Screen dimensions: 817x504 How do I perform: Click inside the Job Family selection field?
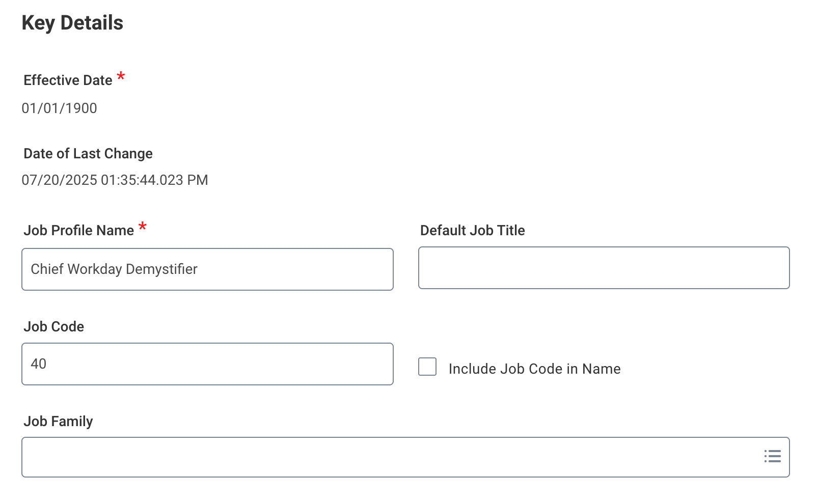pos(387,457)
